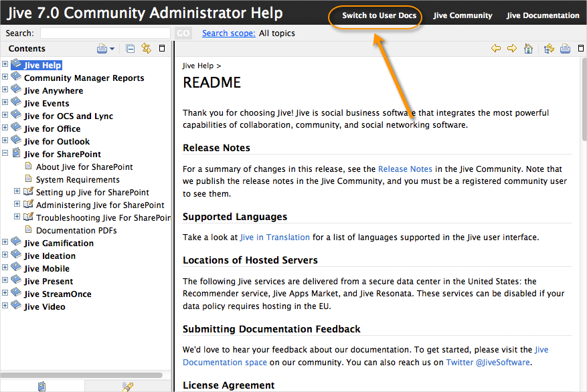Open Troubleshooting Jive For SharePoint topic
This screenshot has height=392, width=587.
tap(103, 218)
